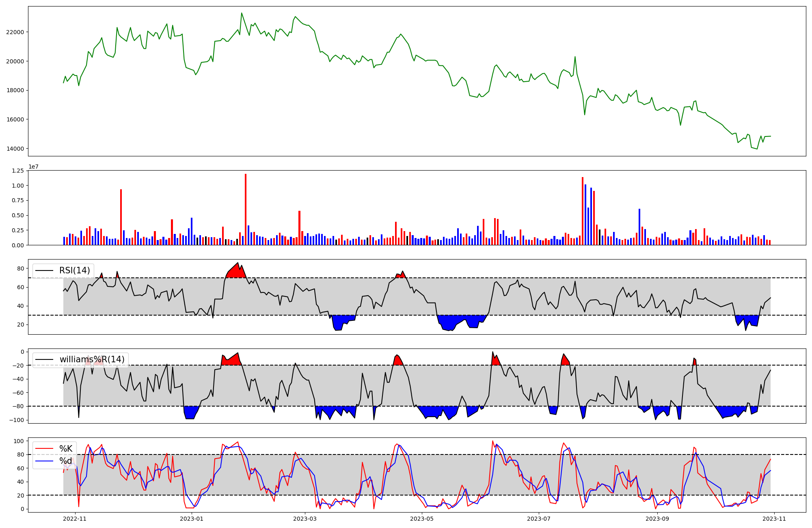Click the 2023-05 date axis label
The height and width of the screenshot is (528, 812).
422,519
